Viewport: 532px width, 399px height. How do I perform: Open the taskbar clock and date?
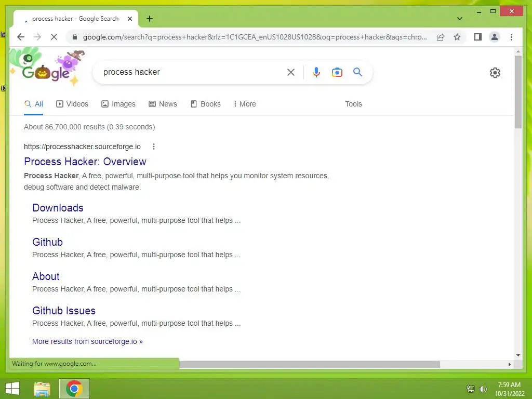point(509,389)
